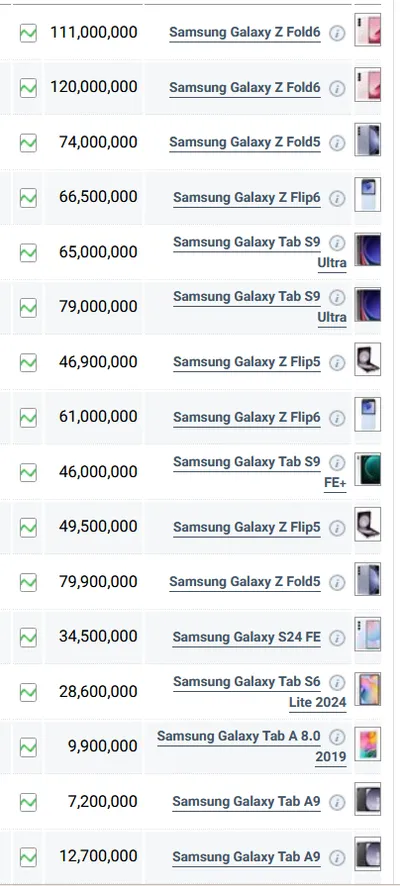
Task: Open Galaxy Tab S9 Ultra link priced 79,000,000
Action: coord(260,307)
